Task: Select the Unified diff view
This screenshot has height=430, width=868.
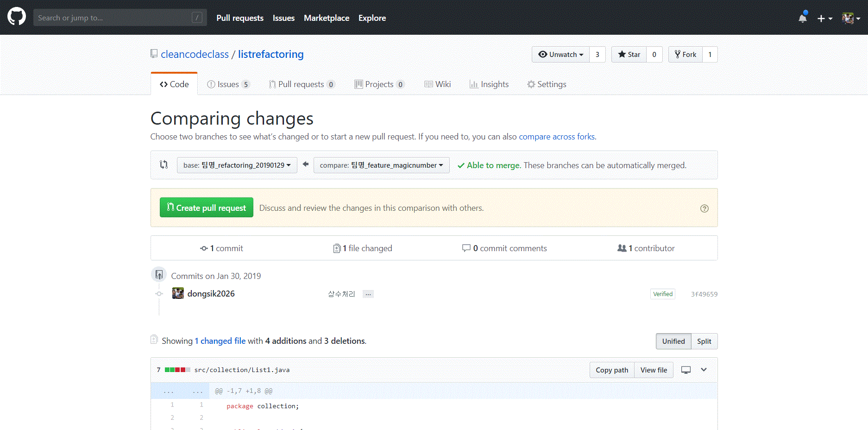Action: tap(673, 341)
